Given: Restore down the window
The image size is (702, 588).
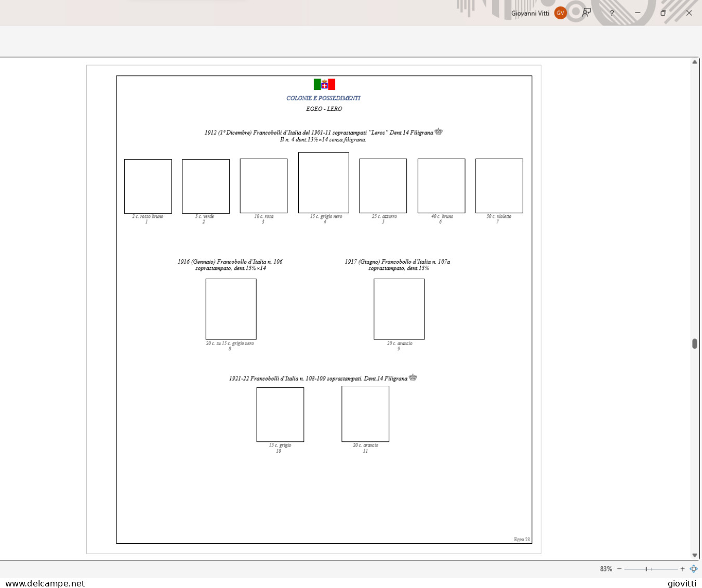Looking at the screenshot, I should click(663, 13).
